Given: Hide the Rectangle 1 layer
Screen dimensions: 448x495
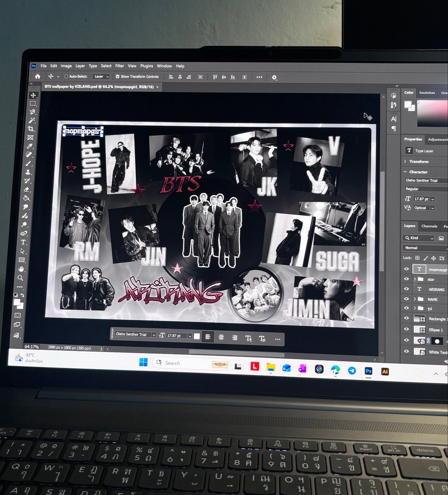Looking at the screenshot, I should click(406, 318).
